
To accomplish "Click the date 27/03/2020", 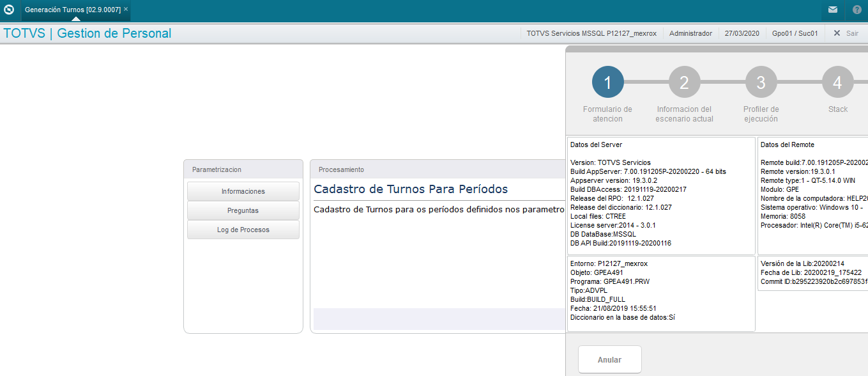I will point(742,33).
